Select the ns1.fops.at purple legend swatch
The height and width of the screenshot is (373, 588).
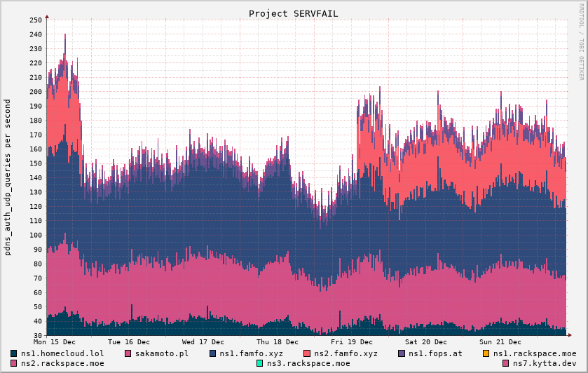pos(402,353)
